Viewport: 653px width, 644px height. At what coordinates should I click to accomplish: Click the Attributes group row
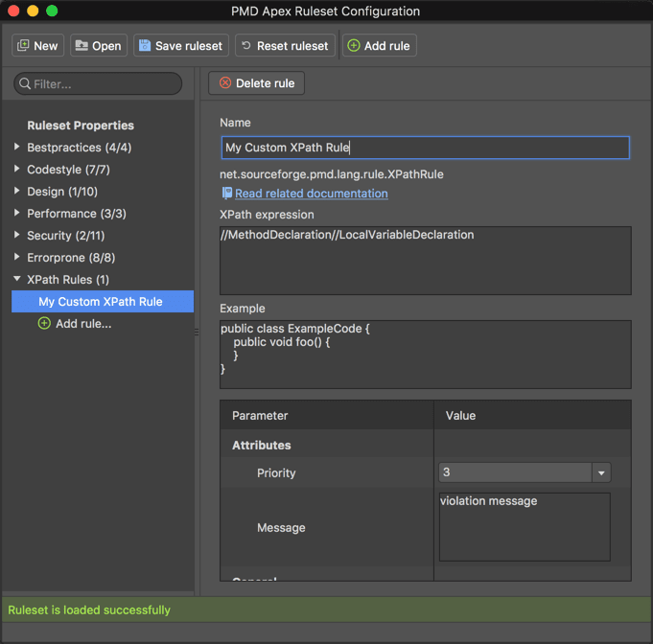[x=425, y=445]
